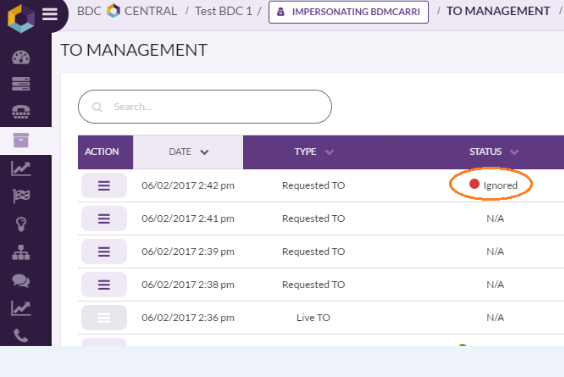Viewport: 564px width, 377px height.
Task: Click TO MANAGEMENT breadcrumb link
Action: pos(498,11)
